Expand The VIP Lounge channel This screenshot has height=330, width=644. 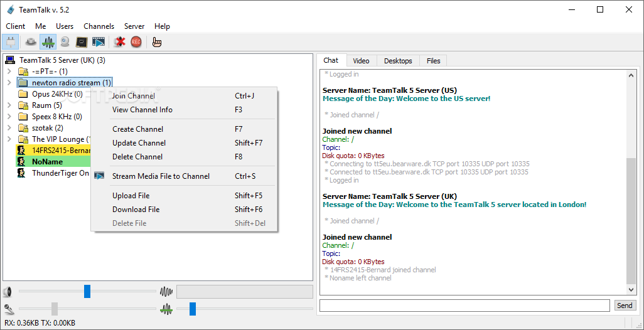[x=9, y=139]
